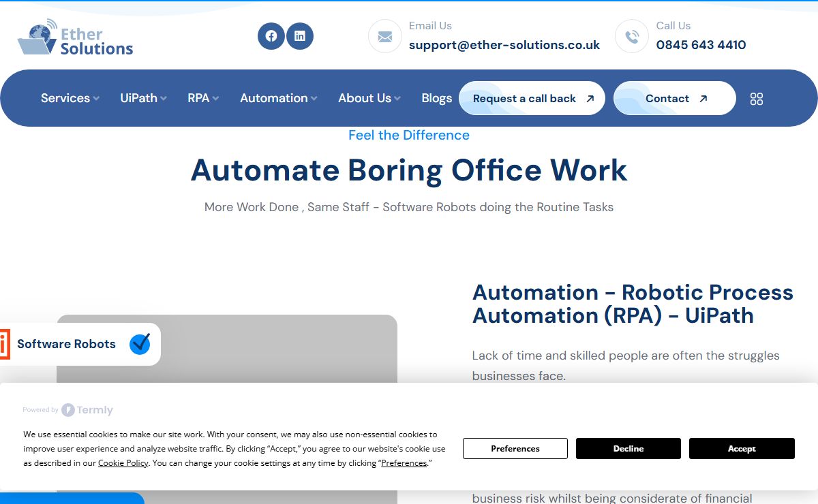The image size is (818, 504).
Task: Click the Automation – Robotic Process Automation heading
Action: pos(633,304)
